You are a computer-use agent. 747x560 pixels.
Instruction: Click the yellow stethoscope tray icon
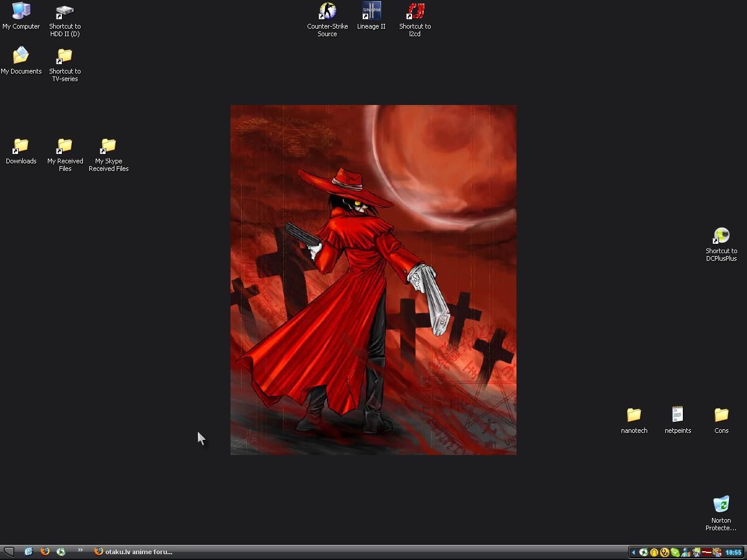665,552
